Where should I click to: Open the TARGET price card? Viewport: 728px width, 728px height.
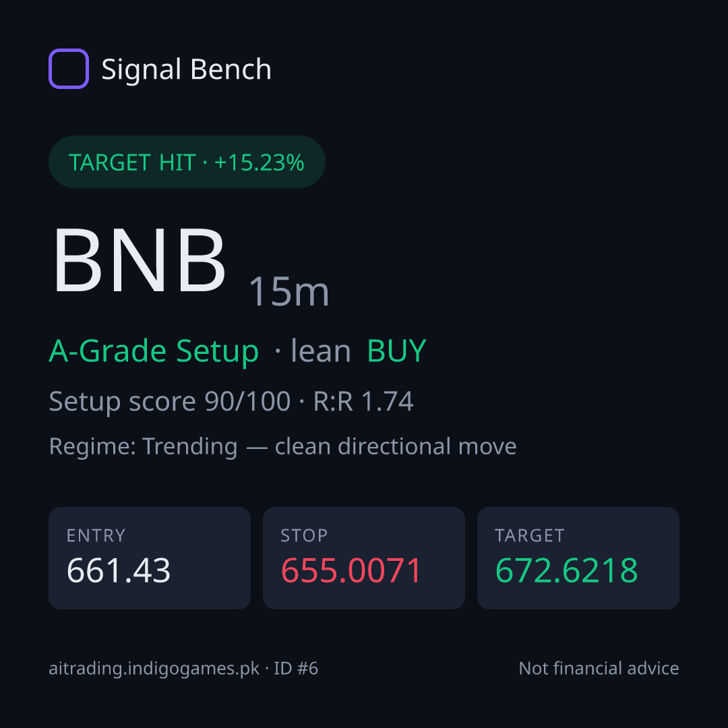tap(578, 558)
